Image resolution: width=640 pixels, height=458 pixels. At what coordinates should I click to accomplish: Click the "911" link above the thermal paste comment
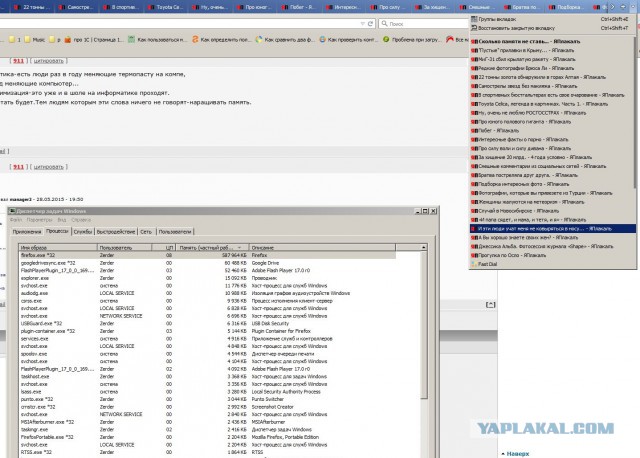[18, 60]
